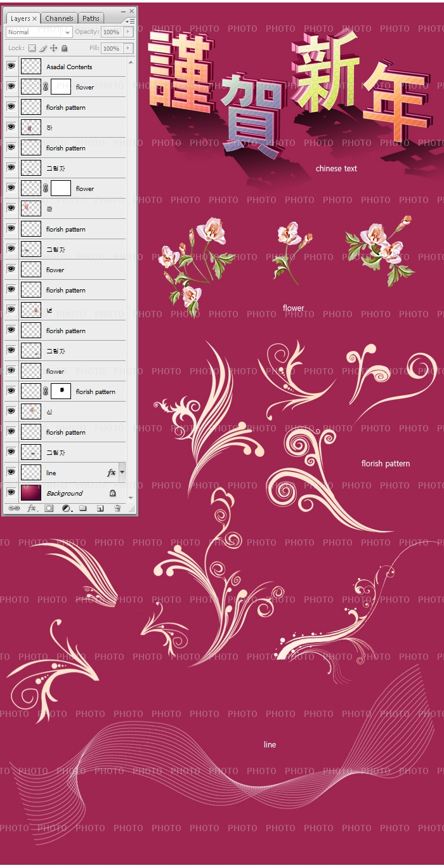Toggle visibility of the Background layer

click(x=11, y=493)
